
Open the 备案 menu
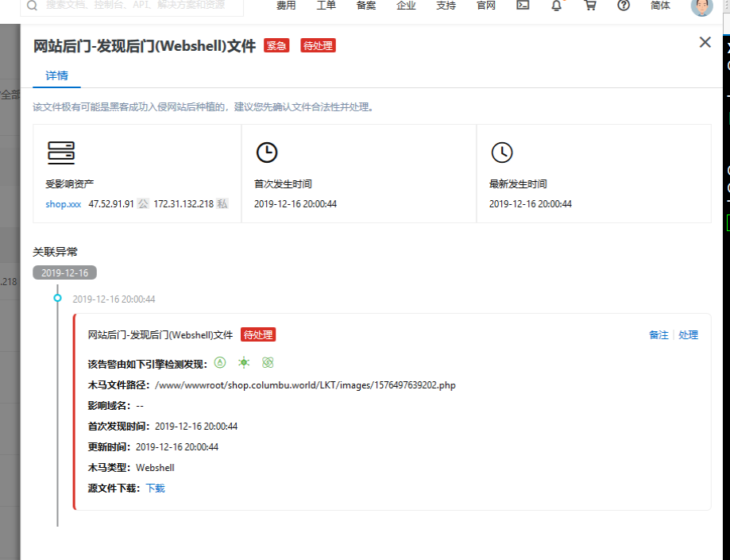pos(366,6)
